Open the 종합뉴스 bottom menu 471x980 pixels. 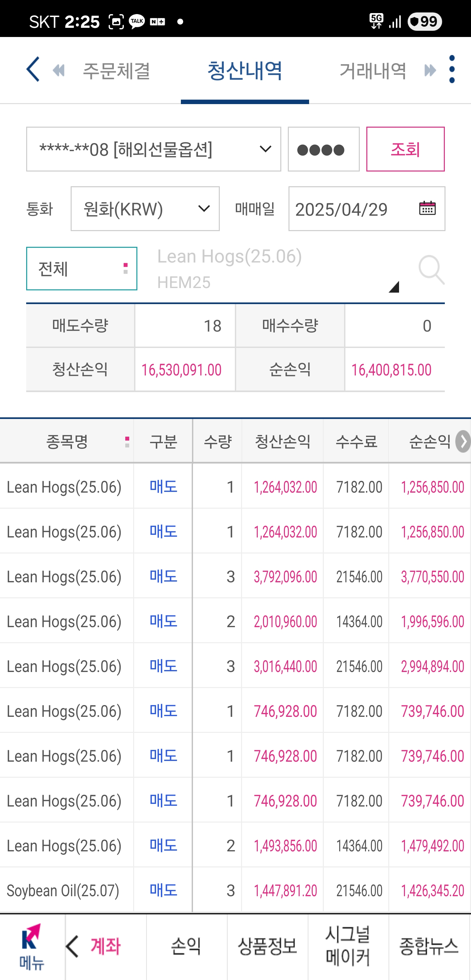(x=429, y=947)
